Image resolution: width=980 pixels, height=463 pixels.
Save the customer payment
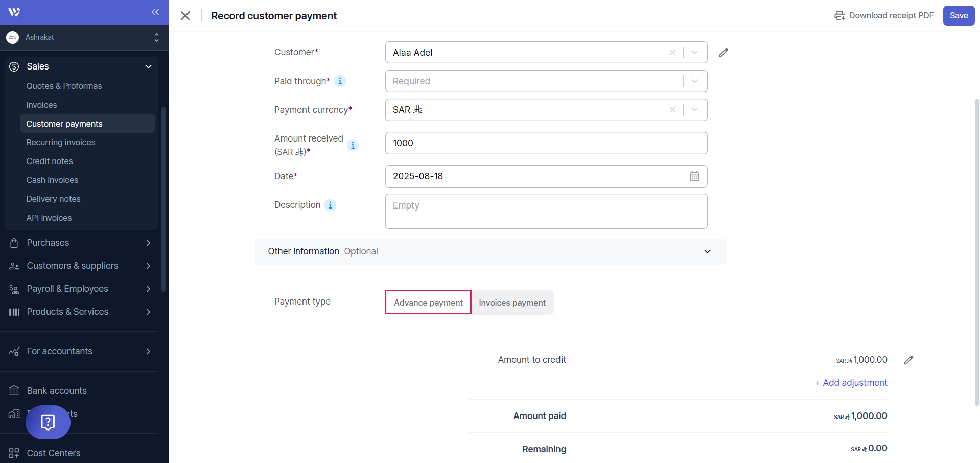(x=958, y=15)
